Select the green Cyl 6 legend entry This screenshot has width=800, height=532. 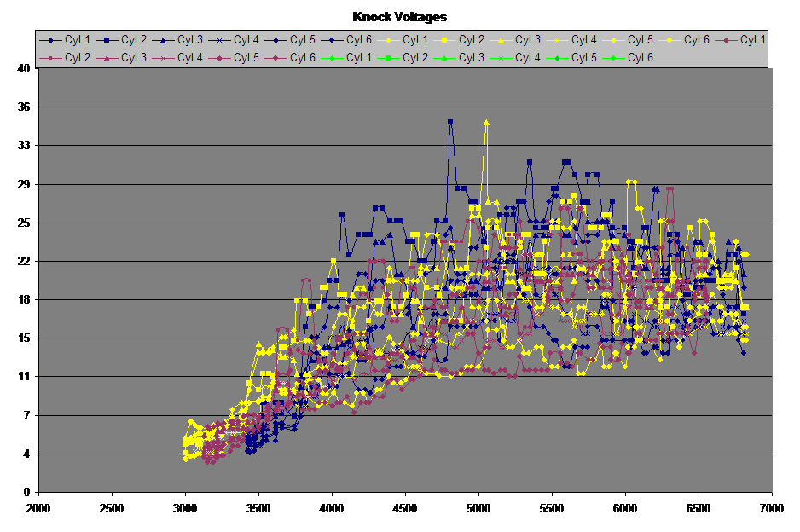[629, 57]
